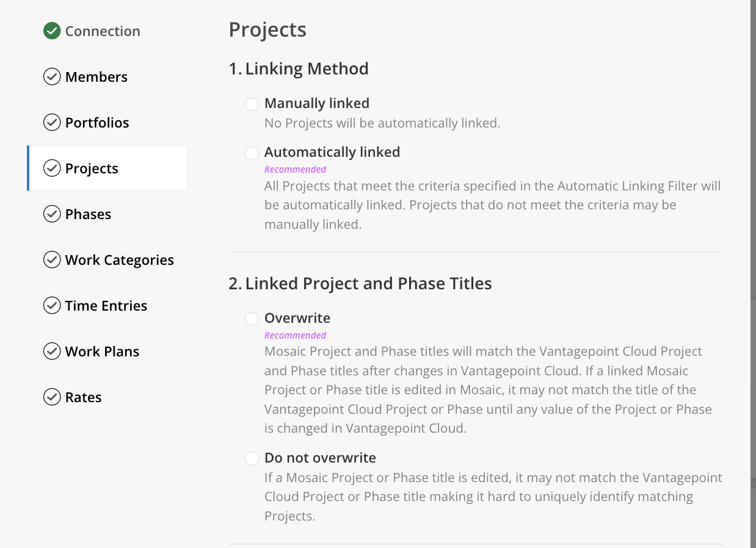This screenshot has width=756, height=548.
Task: Click the green Connection checkmark icon
Action: 52,31
